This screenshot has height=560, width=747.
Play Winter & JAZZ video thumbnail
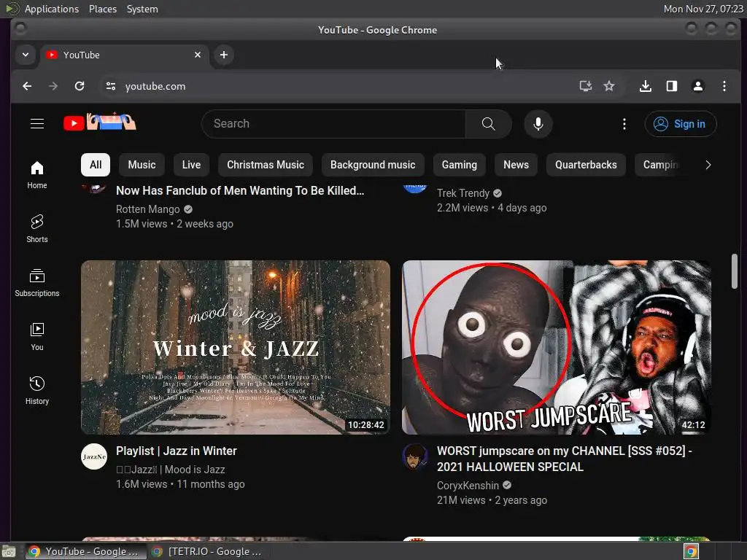coord(236,347)
